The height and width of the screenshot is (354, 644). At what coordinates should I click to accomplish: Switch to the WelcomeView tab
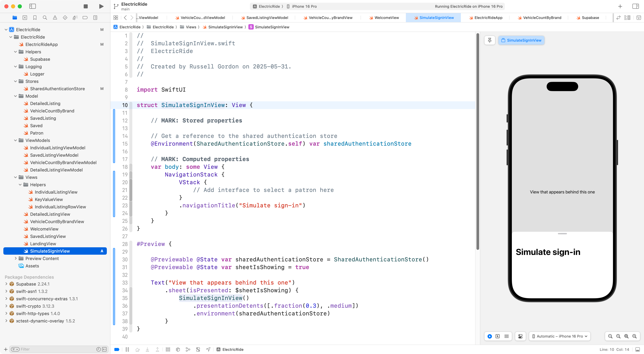tap(384, 17)
